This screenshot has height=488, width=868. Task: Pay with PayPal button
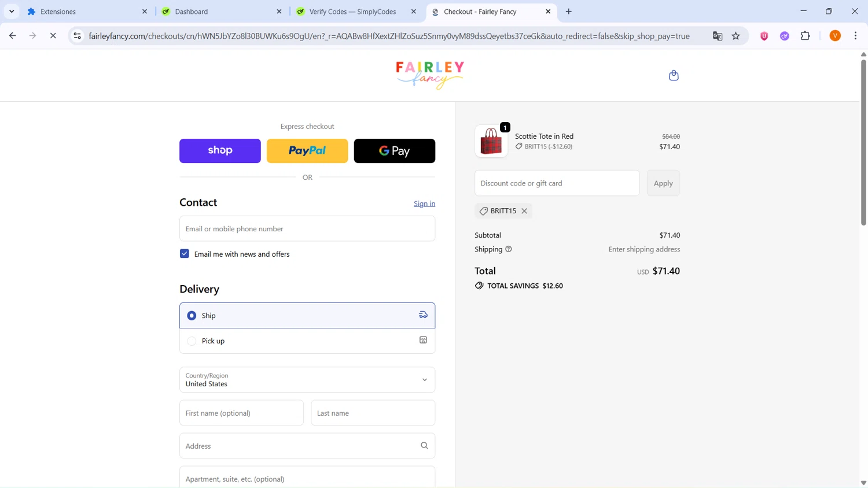[307, 151]
